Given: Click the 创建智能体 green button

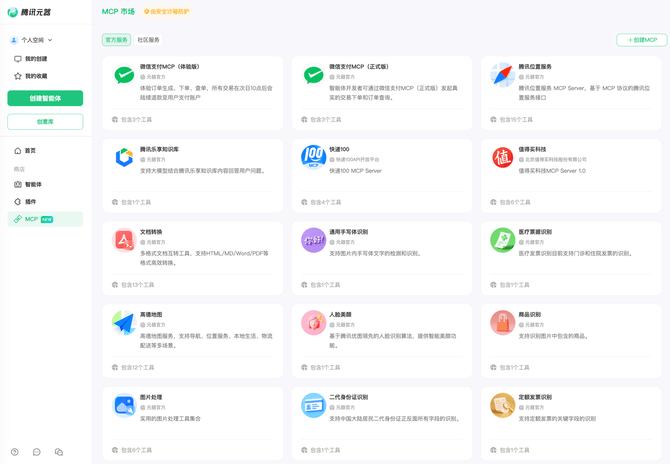Looking at the screenshot, I should click(45, 98).
